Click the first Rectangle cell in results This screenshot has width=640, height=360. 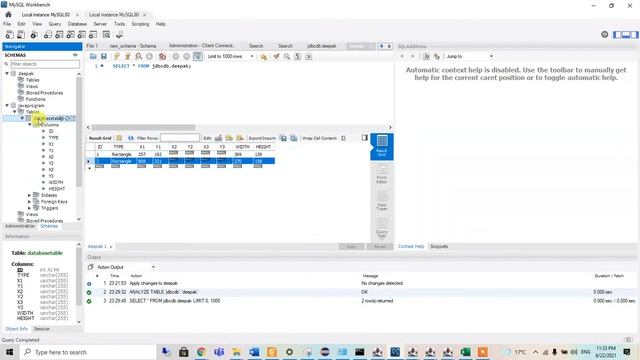(x=121, y=154)
